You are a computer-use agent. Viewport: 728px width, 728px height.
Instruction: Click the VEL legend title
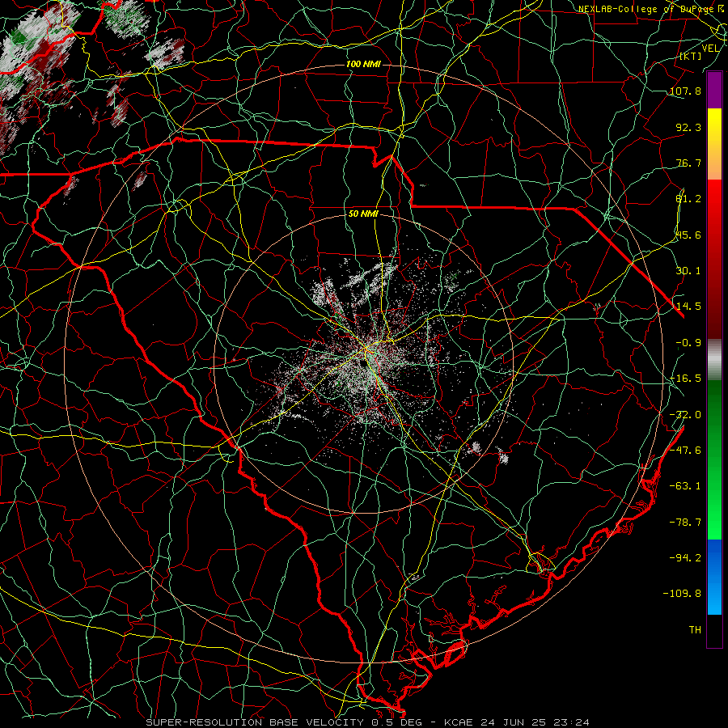710,49
